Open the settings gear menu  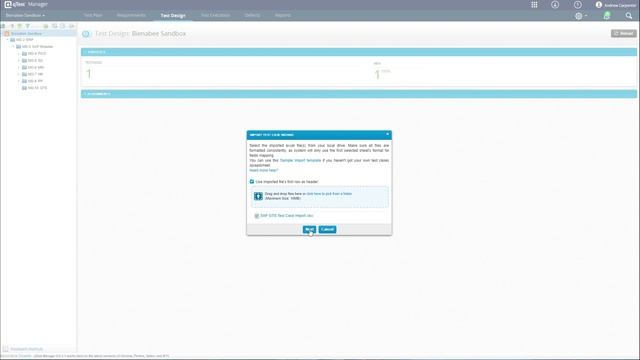[x=580, y=16]
